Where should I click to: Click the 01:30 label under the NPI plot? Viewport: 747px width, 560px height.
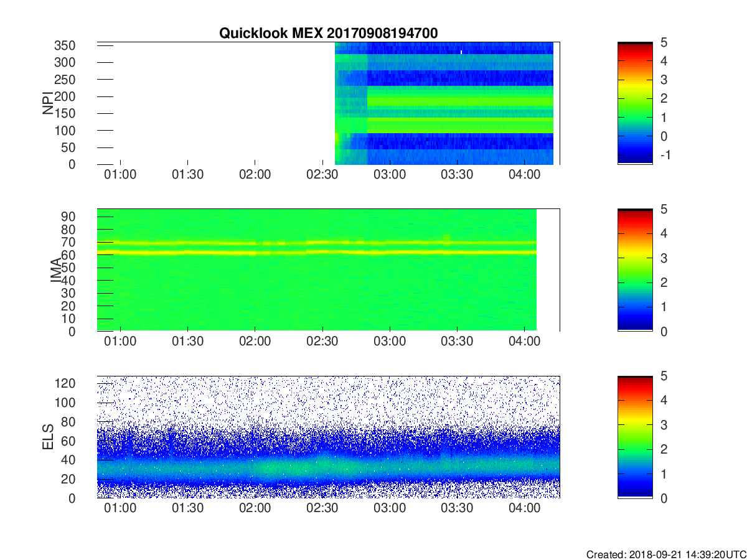coord(188,175)
